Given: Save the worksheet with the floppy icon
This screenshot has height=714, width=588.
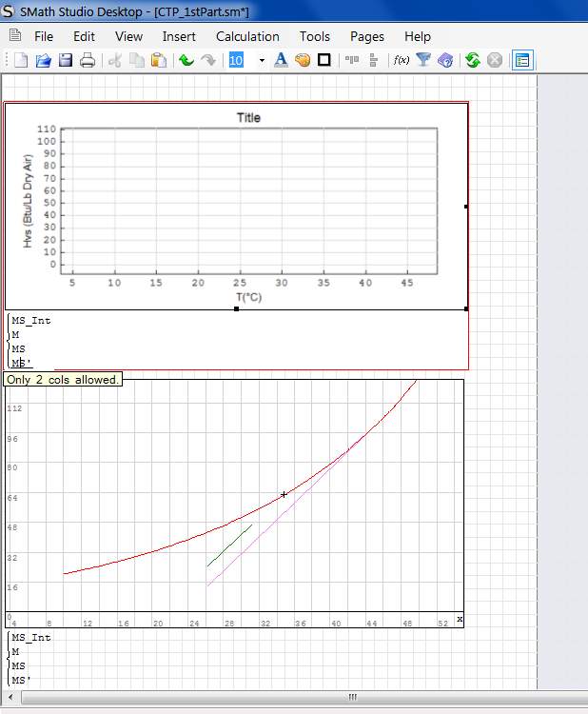Looking at the screenshot, I should (66, 60).
